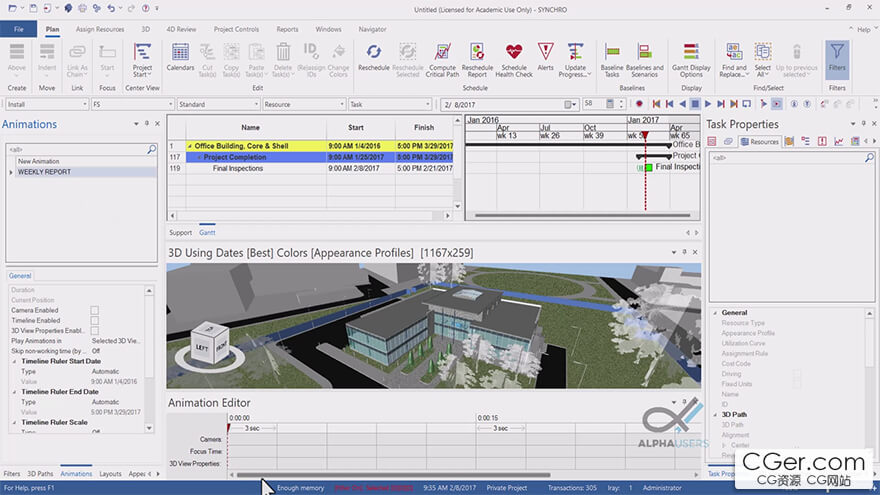Open the Alerts tool
This screenshot has width=880, height=495.
coord(546,57)
